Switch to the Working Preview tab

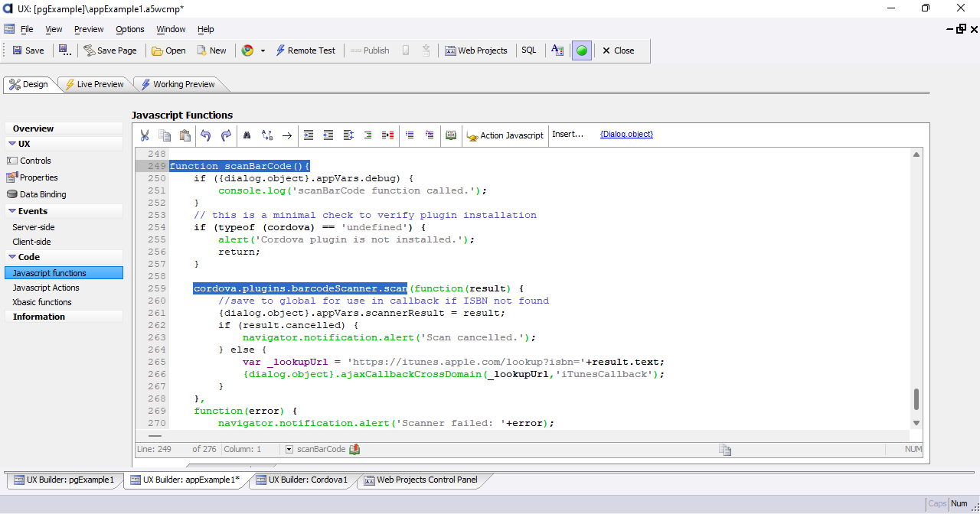(177, 84)
